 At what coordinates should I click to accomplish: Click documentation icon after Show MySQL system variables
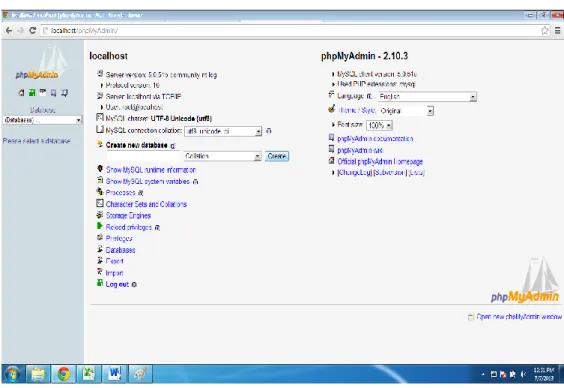click(195, 182)
